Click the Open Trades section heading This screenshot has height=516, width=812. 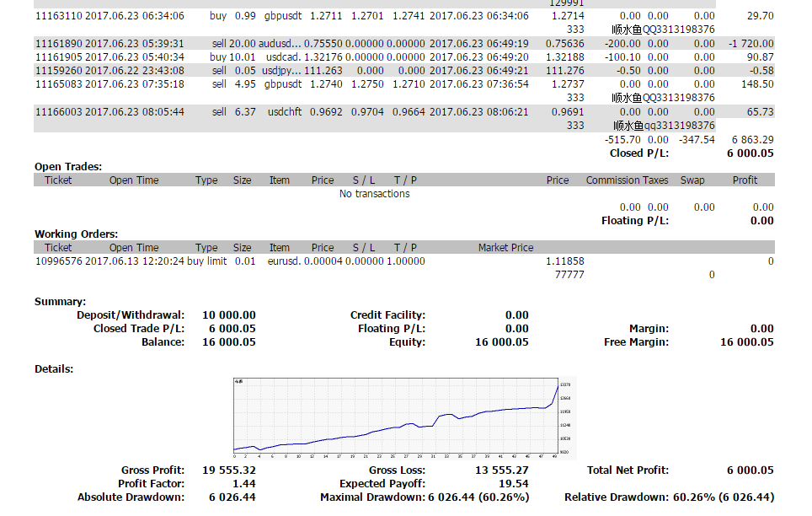click(x=68, y=167)
